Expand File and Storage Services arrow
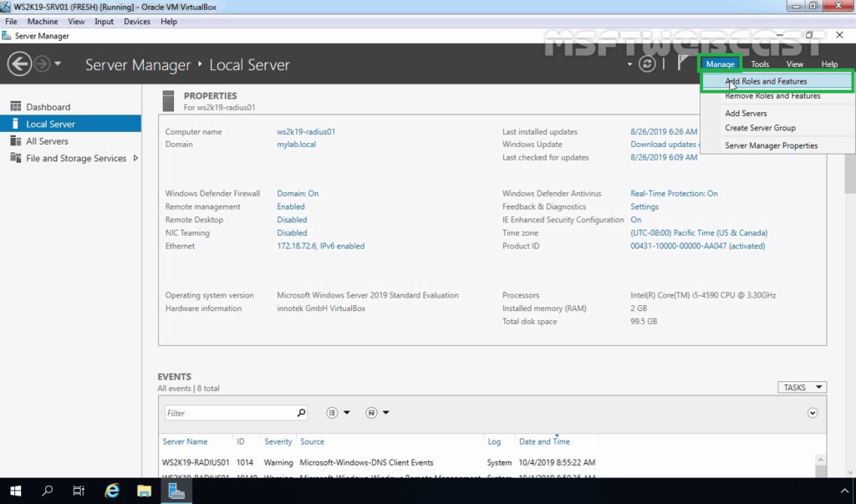The width and height of the screenshot is (856, 504). [135, 158]
